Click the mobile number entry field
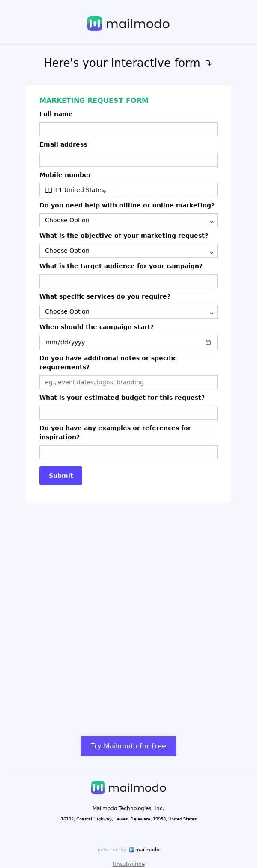 [x=164, y=190]
